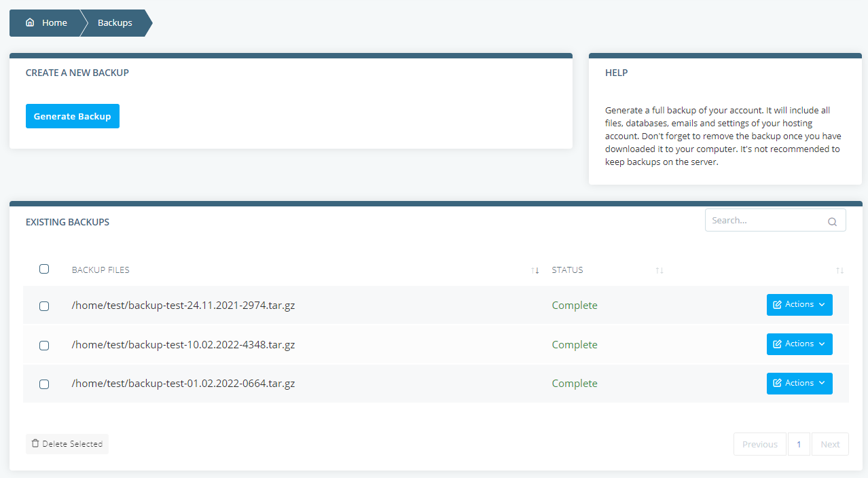Image resolution: width=868 pixels, height=478 pixels.
Task: Click the sort icon beside Status column
Action: coord(659,270)
